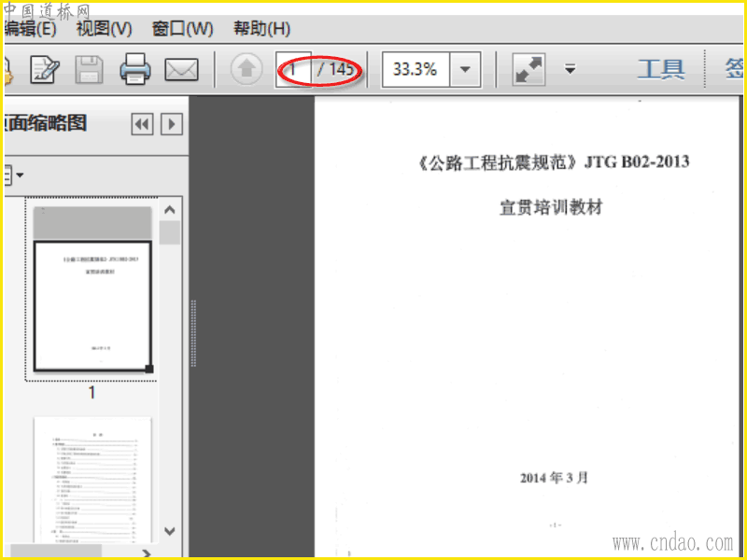Click the date text 2014 年 3 月

554,478
